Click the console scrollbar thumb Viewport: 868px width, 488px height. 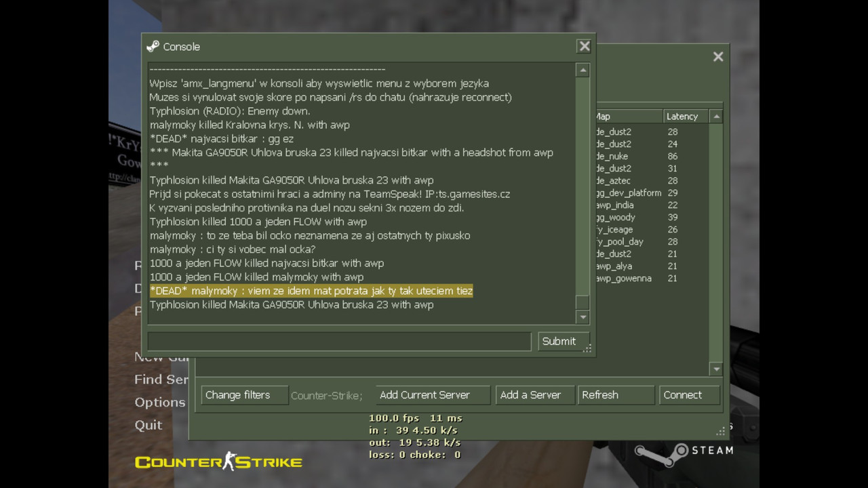tap(583, 302)
